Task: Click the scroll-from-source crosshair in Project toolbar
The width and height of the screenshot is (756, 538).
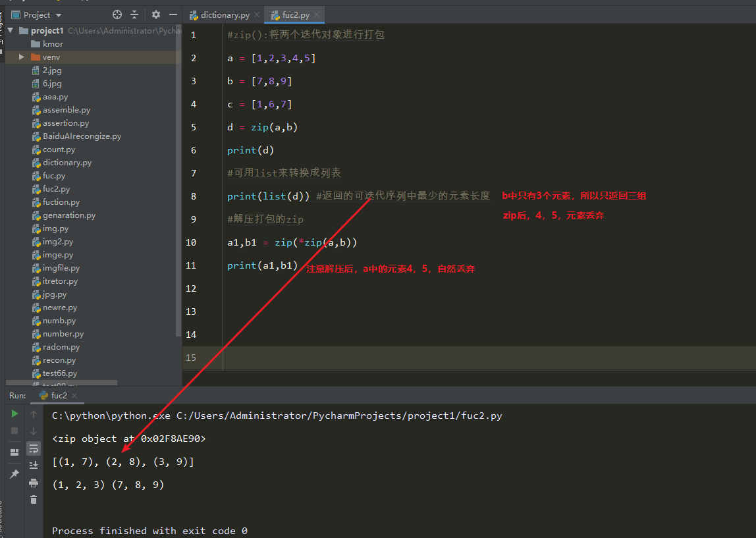Action: tap(117, 14)
